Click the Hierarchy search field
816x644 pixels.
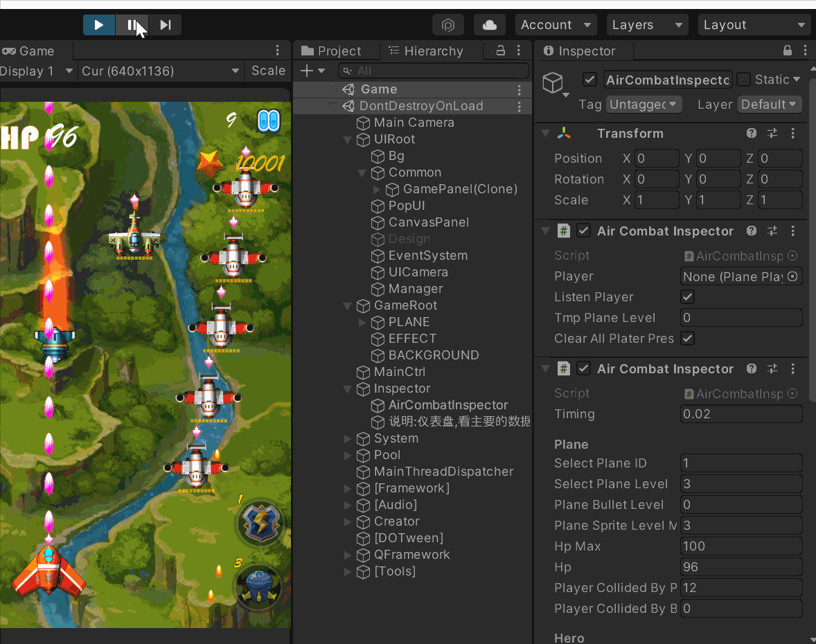point(433,71)
